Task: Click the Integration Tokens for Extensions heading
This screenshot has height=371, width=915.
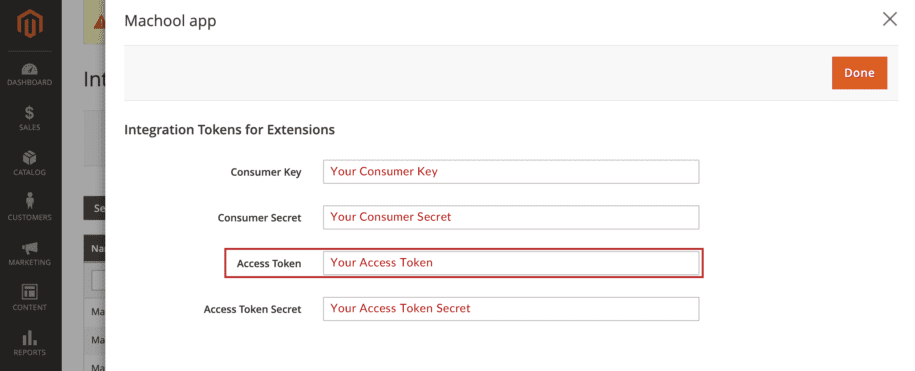Action: [x=229, y=130]
